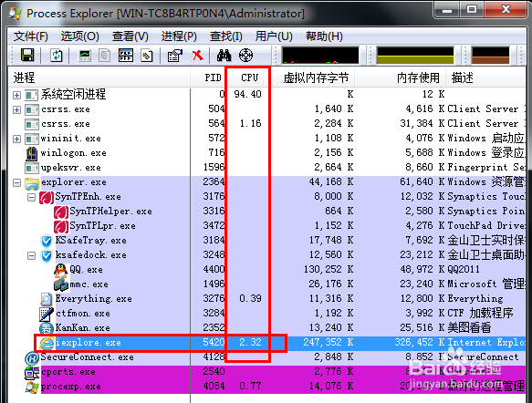Viewport: 532px width, 403px height.
Task: Open the System Information graph icon
Action: [x=85, y=56]
